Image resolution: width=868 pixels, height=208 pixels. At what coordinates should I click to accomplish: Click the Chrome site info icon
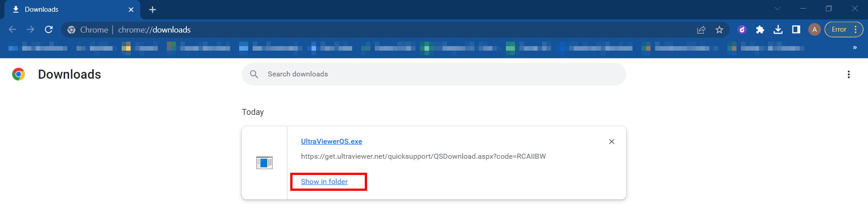click(71, 30)
